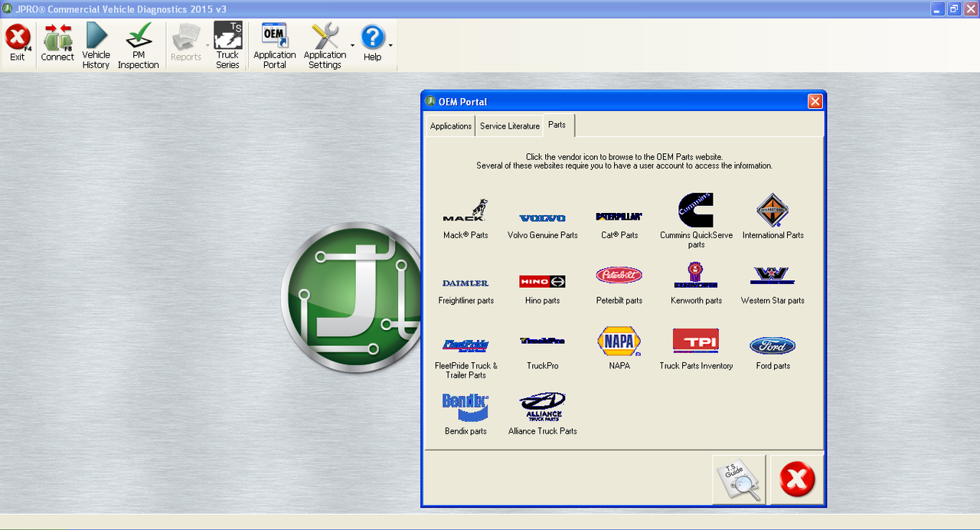Click the 'Truck Parts Inventory' label
This screenshot has width=980, height=530.
696,366
